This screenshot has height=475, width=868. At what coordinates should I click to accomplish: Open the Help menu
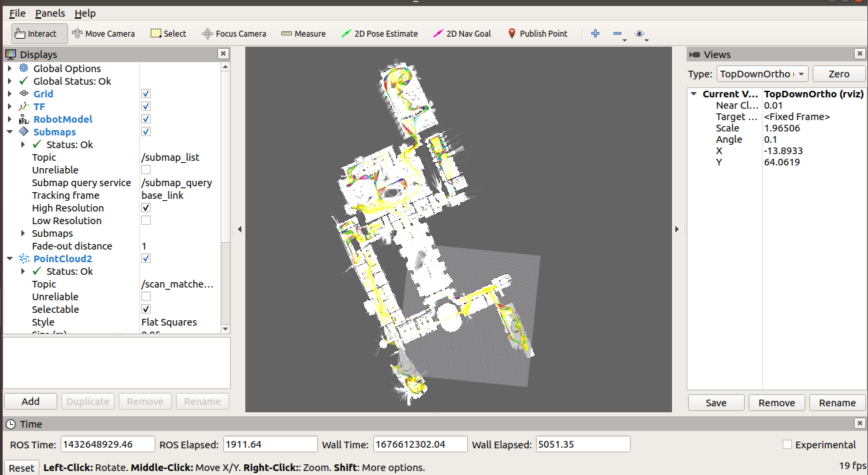click(85, 13)
